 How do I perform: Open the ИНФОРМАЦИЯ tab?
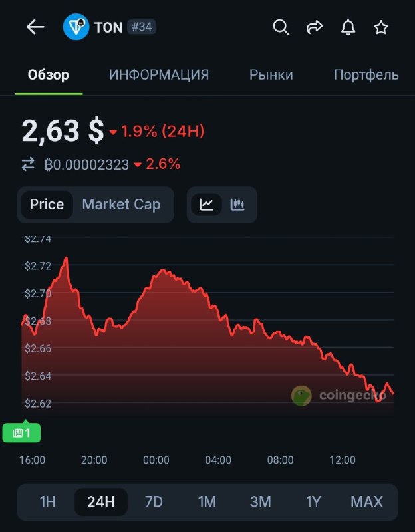tap(159, 75)
